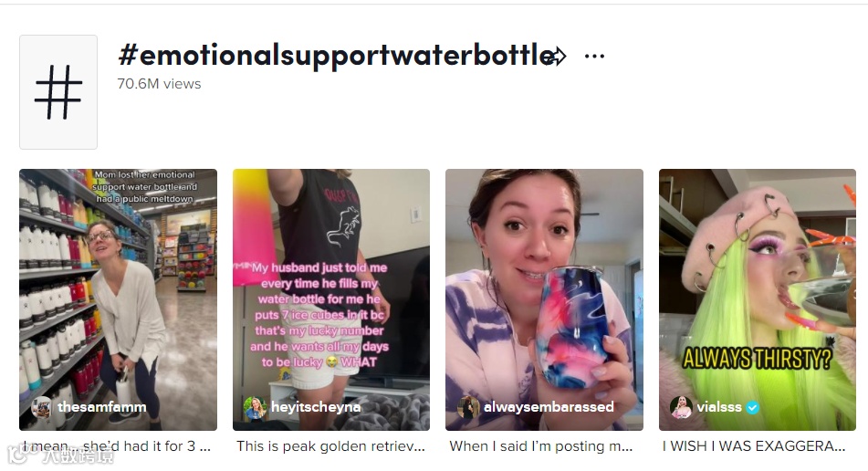868x471 pixels.
Task: Click the share arrow icon beside hashtag title
Action: [x=557, y=56]
